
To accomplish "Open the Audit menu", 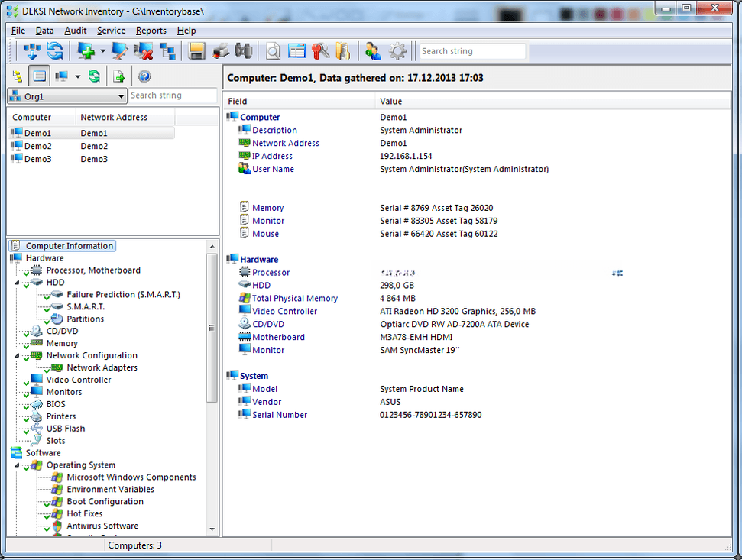I will pyautogui.click(x=75, y=31).
